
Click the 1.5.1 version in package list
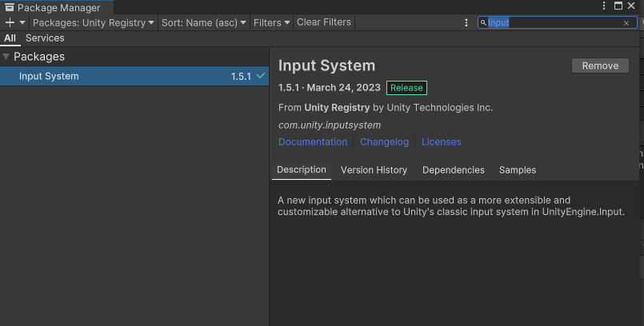pos(241,76)
